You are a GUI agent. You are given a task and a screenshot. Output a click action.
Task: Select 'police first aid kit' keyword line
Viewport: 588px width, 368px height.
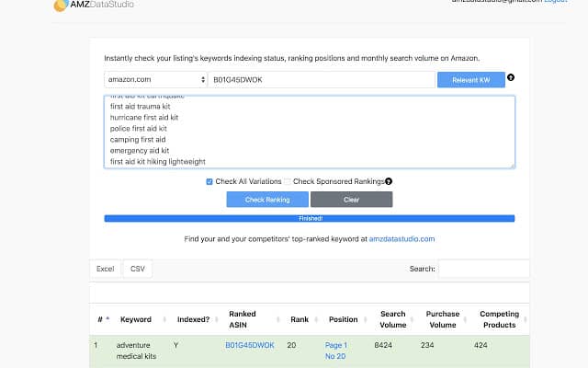point(139,129)
